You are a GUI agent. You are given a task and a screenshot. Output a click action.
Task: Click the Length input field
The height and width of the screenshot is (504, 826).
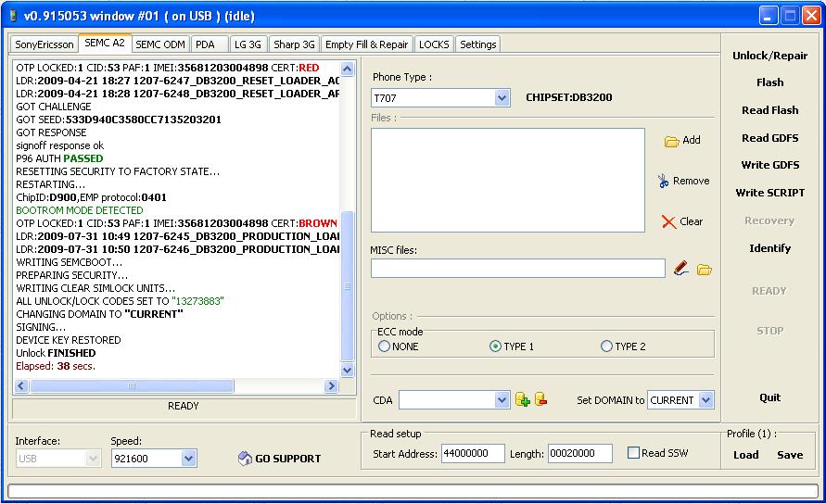click(x=580, y=453)
